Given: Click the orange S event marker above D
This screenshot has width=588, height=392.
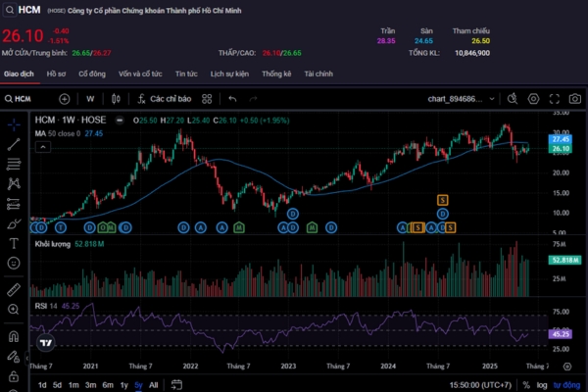Looking at the screenshot, I should point(443,200).
